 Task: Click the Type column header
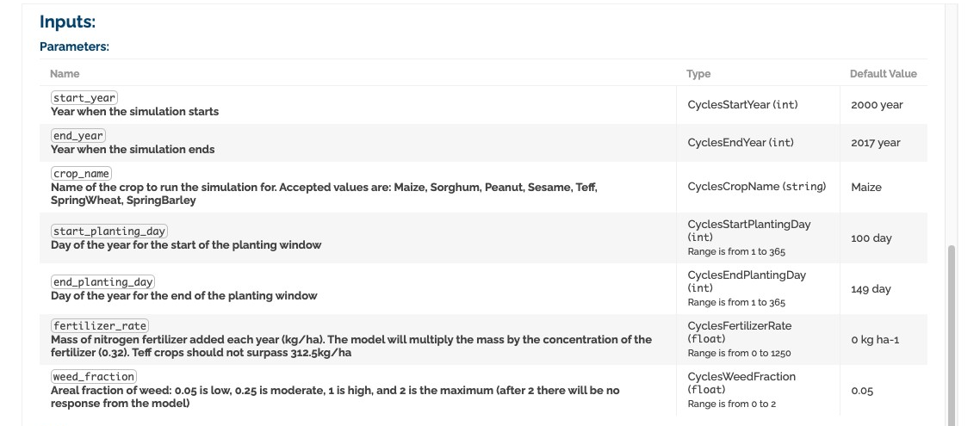[x=698, y=74]
